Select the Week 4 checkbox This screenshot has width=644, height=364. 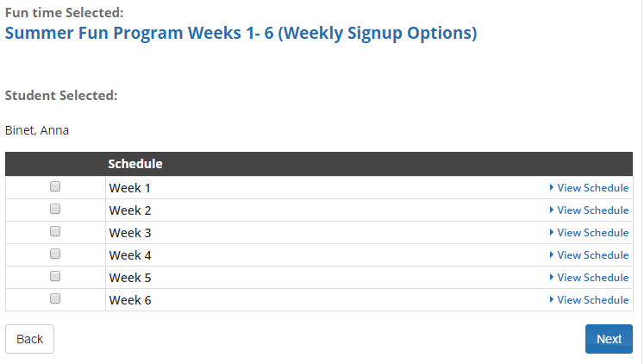55,254
